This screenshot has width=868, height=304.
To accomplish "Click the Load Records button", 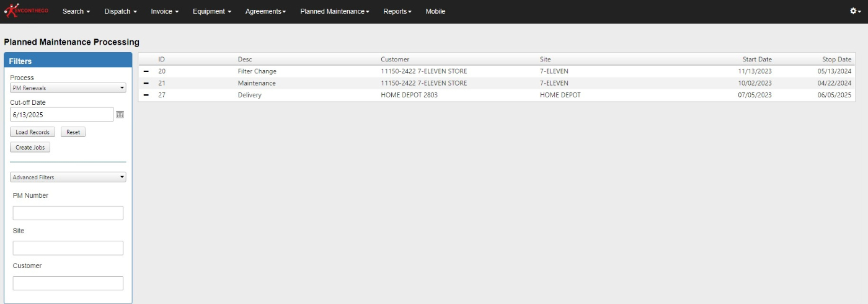I will point(33,132).
